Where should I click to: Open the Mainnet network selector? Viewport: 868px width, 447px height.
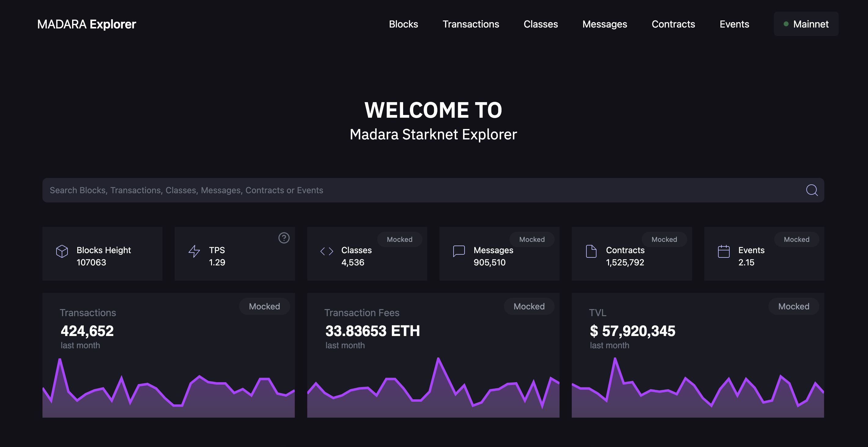(806, 24)
